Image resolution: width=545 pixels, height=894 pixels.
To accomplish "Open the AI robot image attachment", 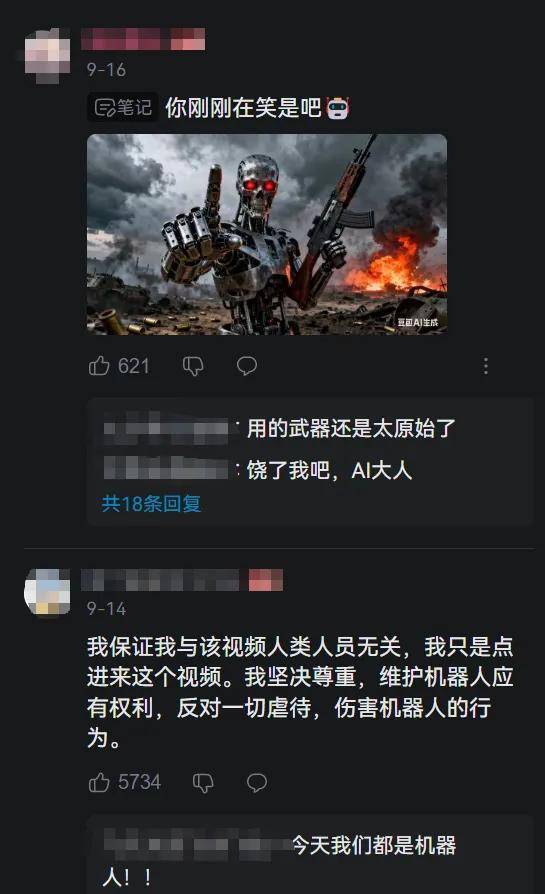I will click(267, 234).
